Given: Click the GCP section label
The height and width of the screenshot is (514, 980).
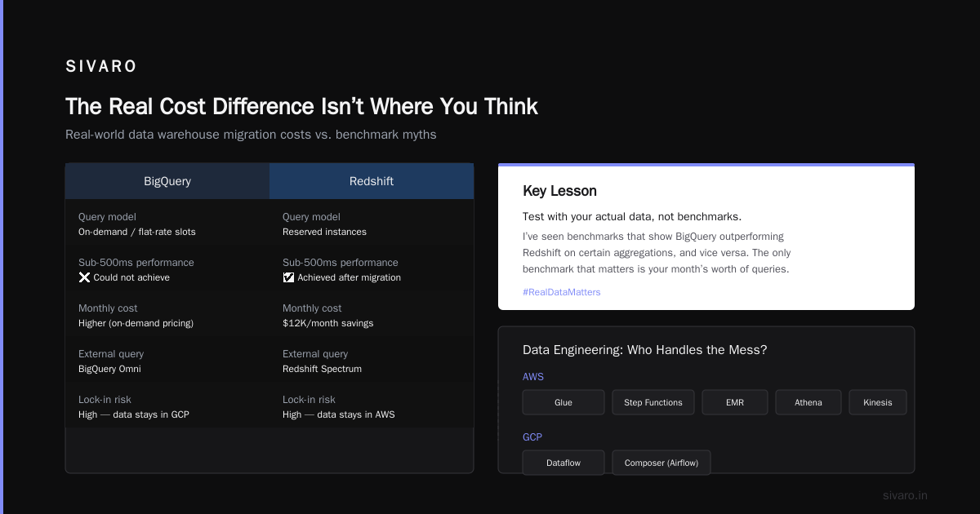Looking at the screenshot, I should click(x=532, y=437).
